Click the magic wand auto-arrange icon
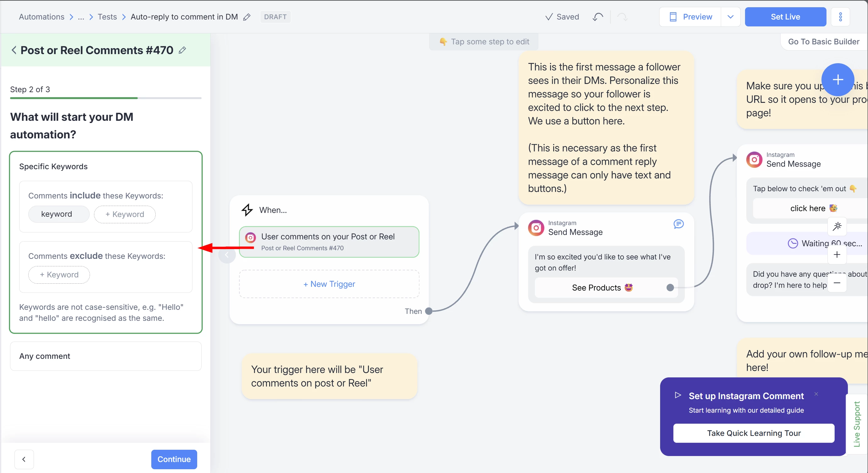 click(x=837, y=226)
